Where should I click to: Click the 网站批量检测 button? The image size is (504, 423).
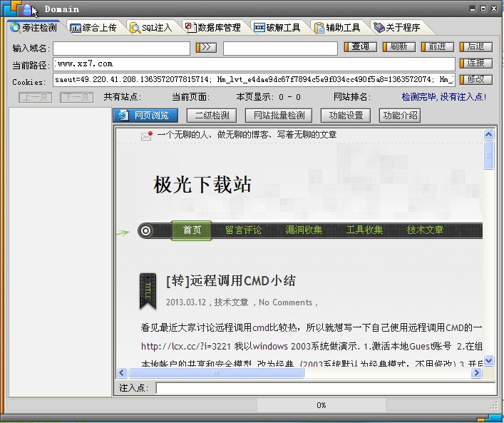point(279,116)
